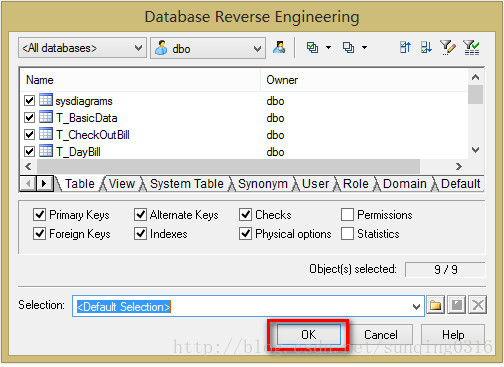Uncheck the T_BasicData table checkbox
Image resolution: width=504 pixels, height=367 pixels.
29,117
